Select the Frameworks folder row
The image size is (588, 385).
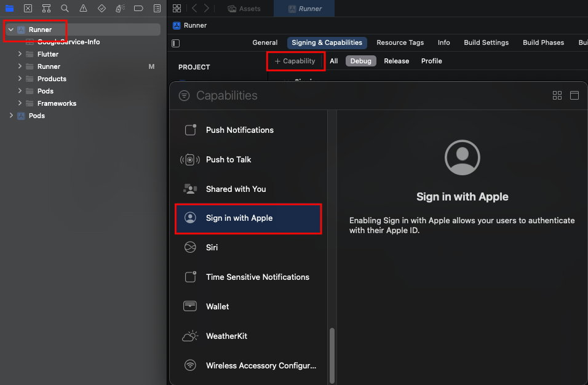83,103
